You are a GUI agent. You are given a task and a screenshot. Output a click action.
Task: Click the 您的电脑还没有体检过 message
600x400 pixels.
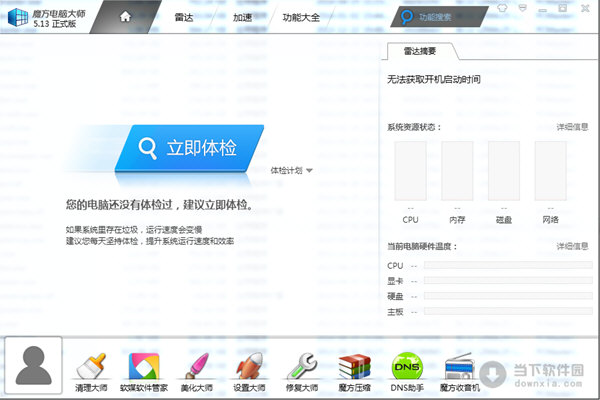coord(159,205)
